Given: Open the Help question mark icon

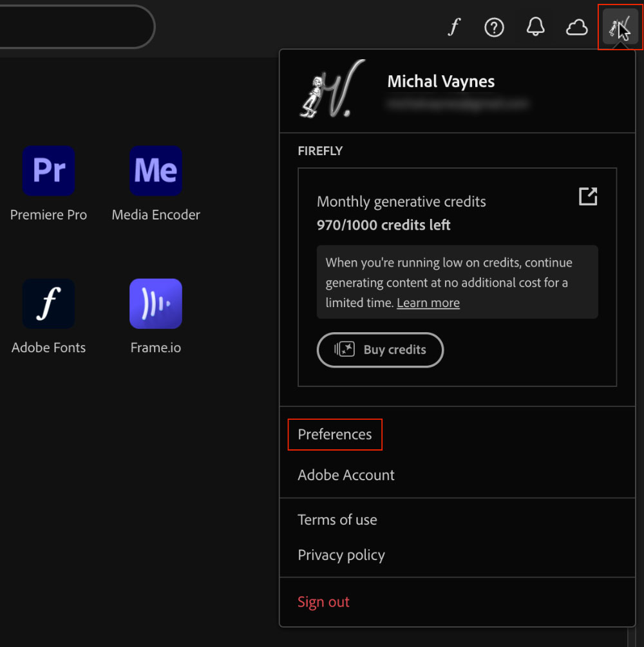Looking at the screenshot, I should click(494, 28).
